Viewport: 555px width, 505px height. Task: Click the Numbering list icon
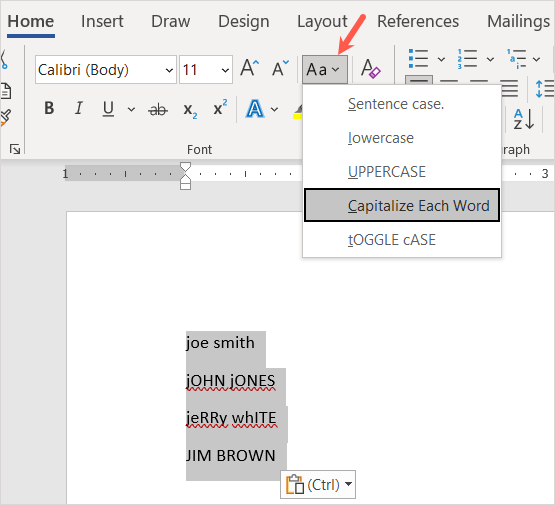click(x=467, y=59)
